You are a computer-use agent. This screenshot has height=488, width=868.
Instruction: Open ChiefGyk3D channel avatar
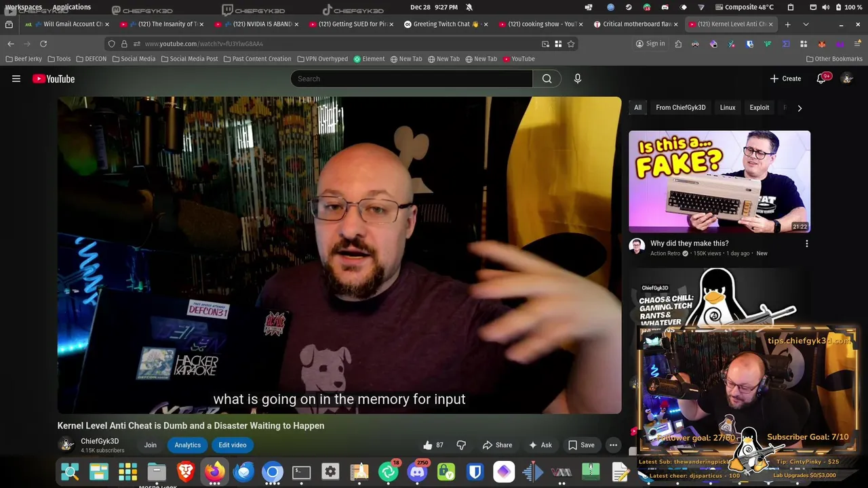click(67, 445)
